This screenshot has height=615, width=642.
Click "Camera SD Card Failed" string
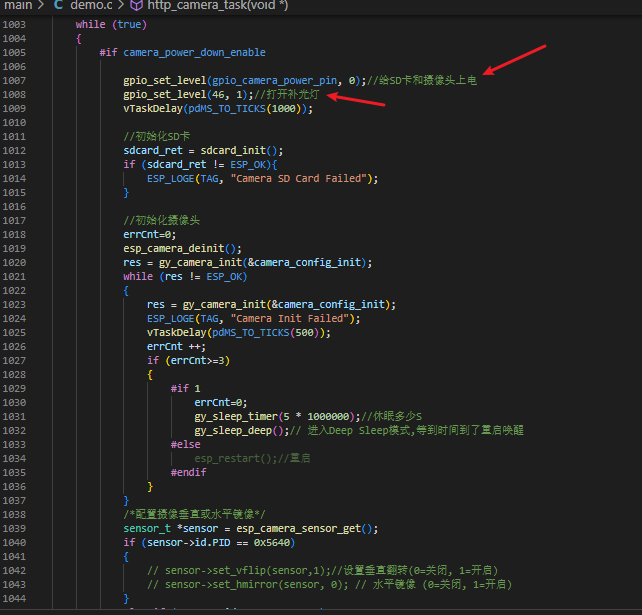pos(298,179)
